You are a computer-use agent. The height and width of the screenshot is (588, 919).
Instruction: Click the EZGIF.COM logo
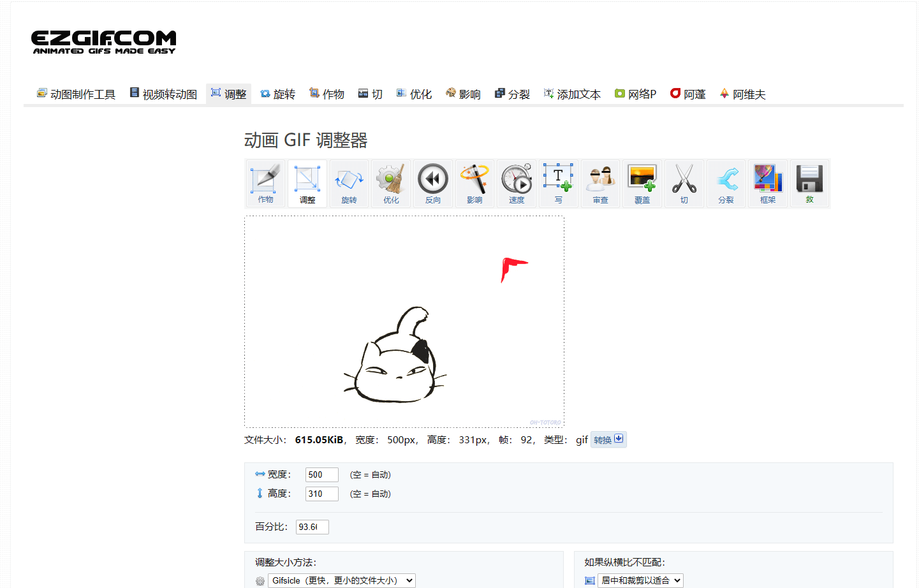(104, 40)
